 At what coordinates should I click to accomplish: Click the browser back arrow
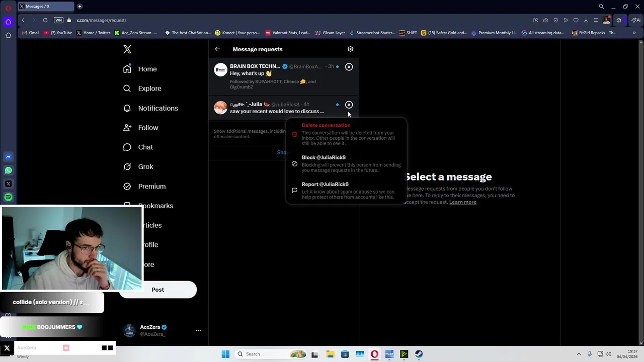[23, 20]
